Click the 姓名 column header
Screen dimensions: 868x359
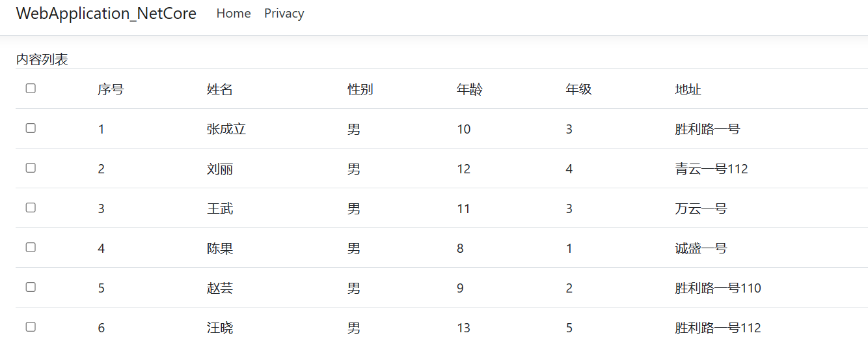[x=220, y=89]
